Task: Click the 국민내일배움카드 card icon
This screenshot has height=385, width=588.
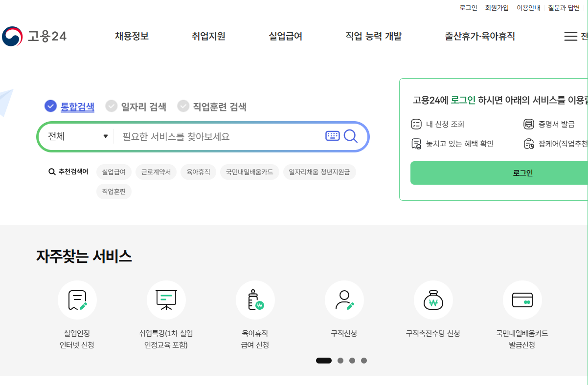Action: pos(522,300)
